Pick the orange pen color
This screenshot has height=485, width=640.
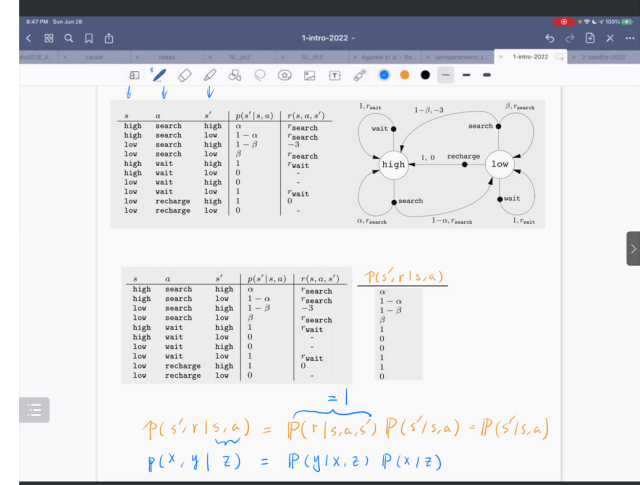pyautogui.click(x=405, y=75)
